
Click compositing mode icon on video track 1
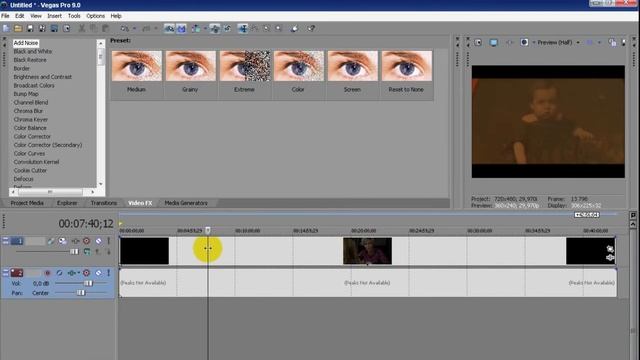click(87, 252)
